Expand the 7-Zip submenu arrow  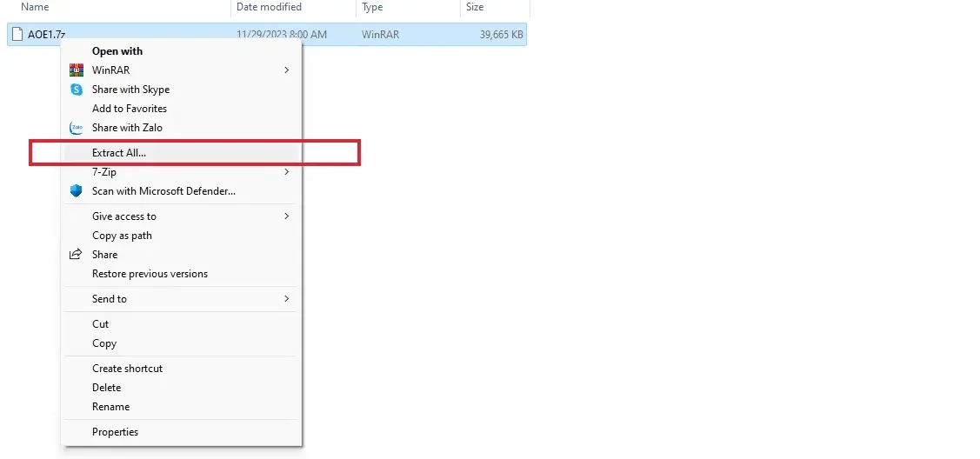click(x=286, y=172)
